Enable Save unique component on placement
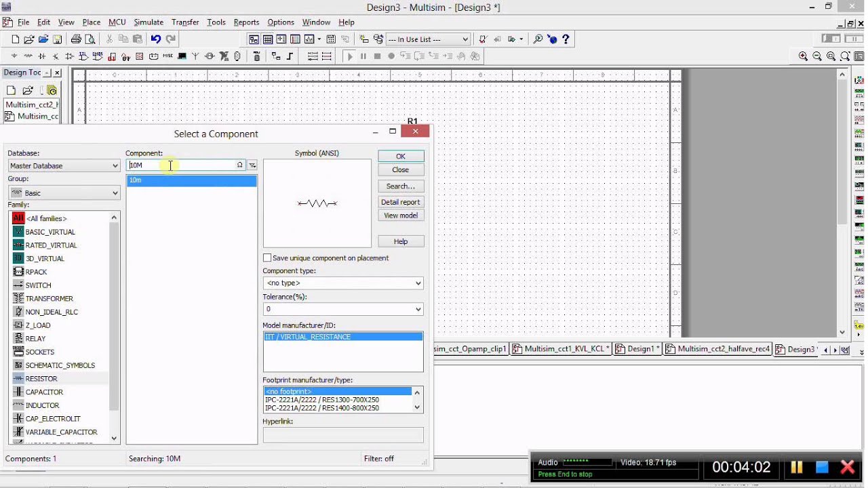This screenshot has height=488, width=868. (267, 258)
